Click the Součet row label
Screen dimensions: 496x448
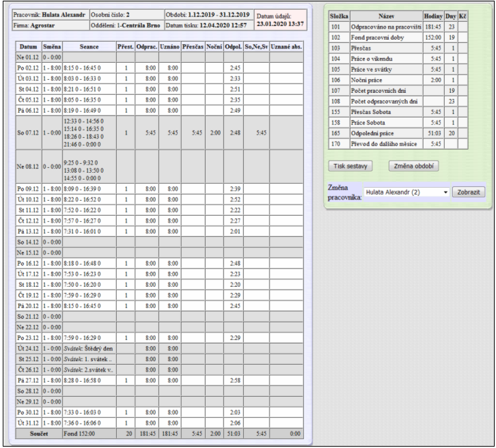[39, 434]
